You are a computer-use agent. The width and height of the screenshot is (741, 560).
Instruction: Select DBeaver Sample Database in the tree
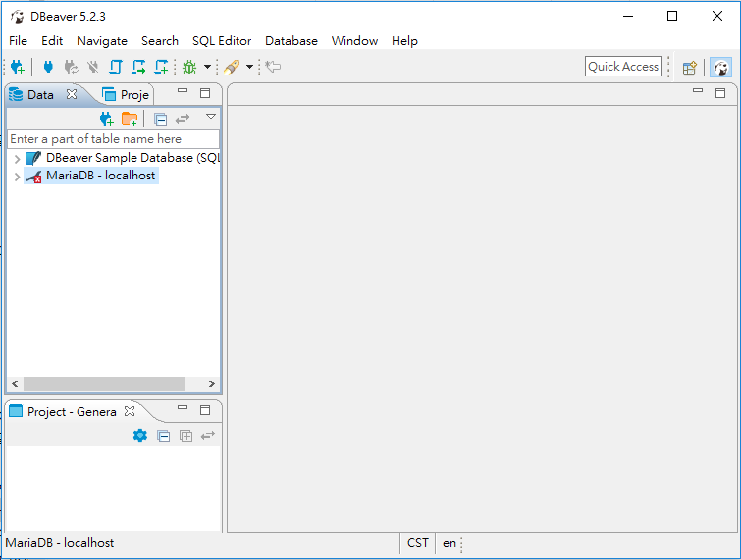point(132,158)
